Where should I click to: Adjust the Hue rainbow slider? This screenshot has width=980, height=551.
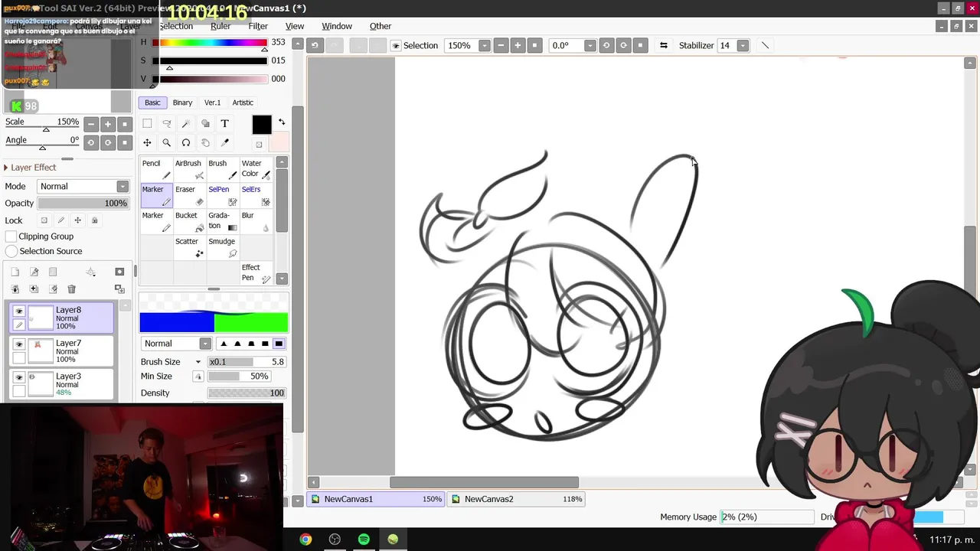210,43
